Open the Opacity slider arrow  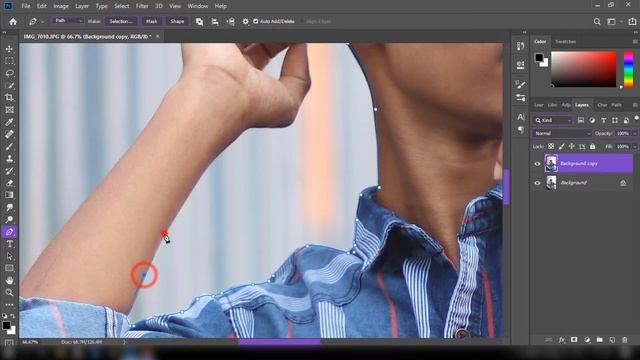[x=635, y=133]
